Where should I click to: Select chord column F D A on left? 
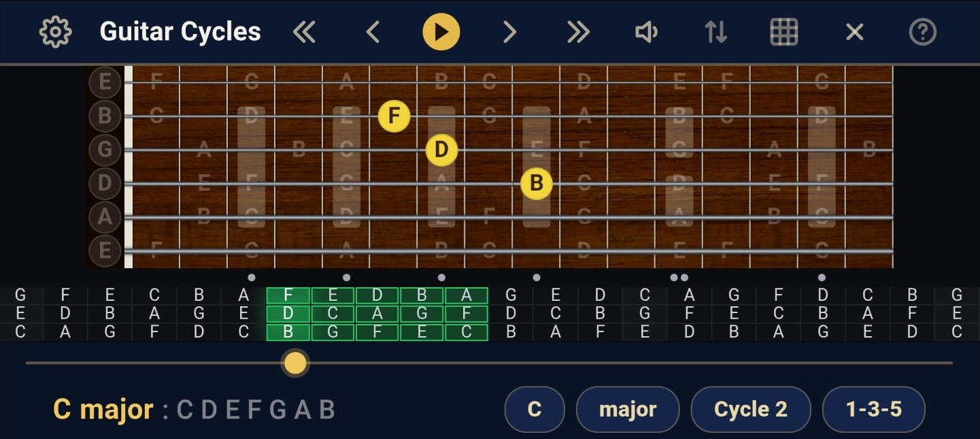pos(65,314)
